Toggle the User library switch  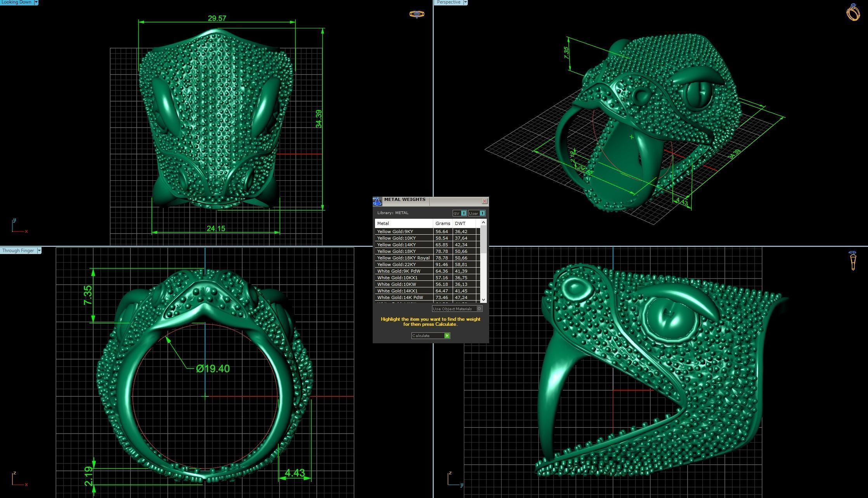[x=477, y=213]
